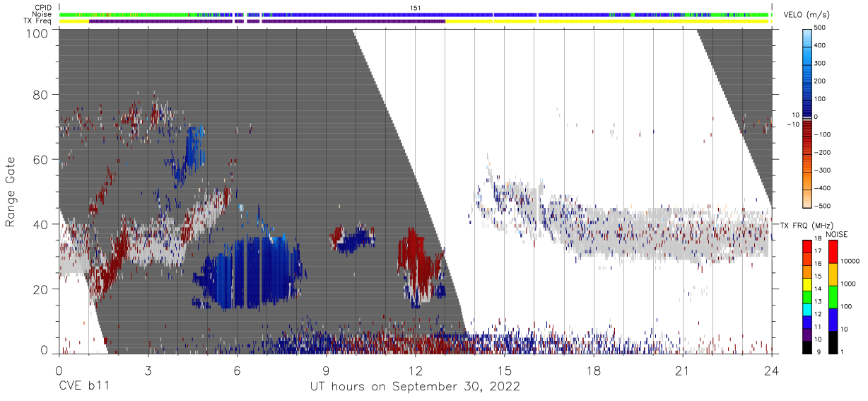This screenshot has width=868, height=401.
Task: Click the 12 tick on UT hours axis
Action: click(415, 371)
